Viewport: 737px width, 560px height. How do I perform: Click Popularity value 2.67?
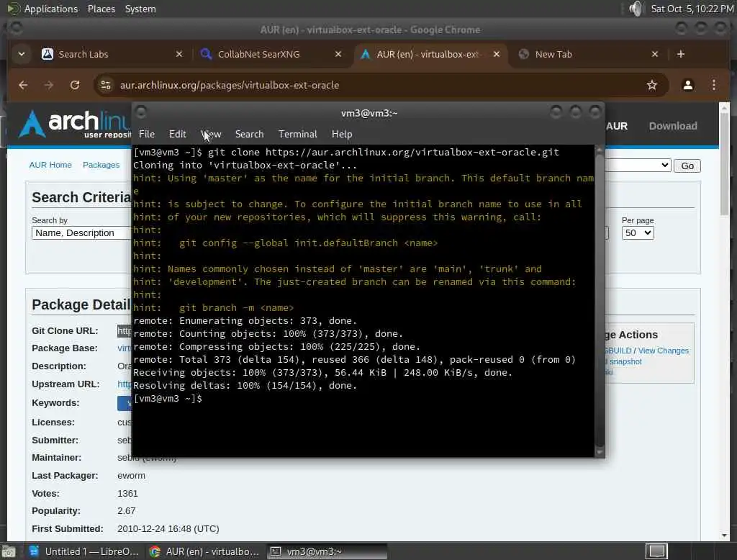pos(127,511)
